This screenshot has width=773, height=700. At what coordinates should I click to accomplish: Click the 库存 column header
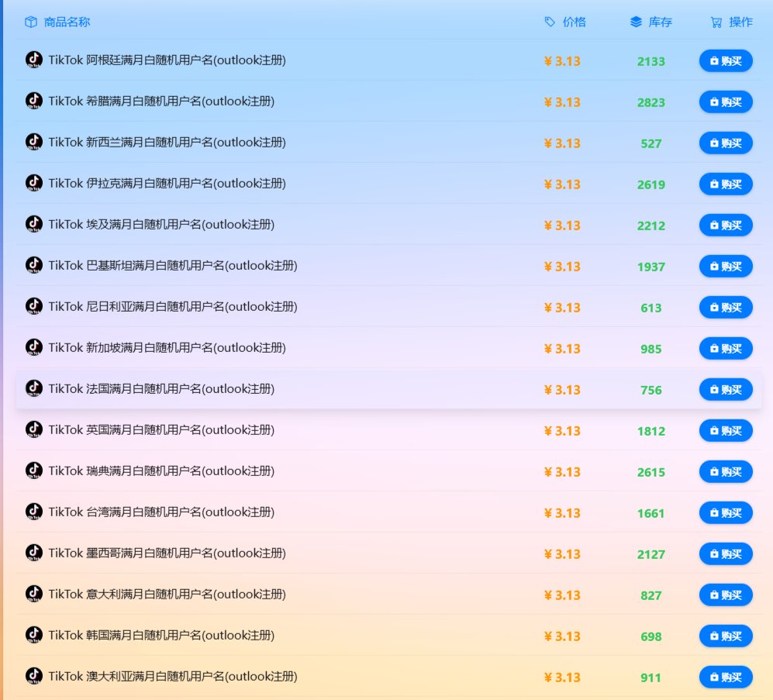coord(661,22)
